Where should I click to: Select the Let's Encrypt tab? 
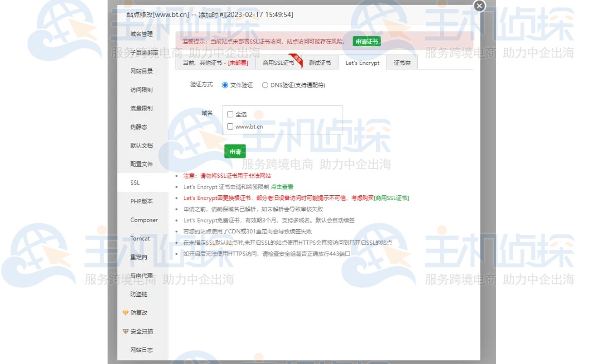coord(362,62)
